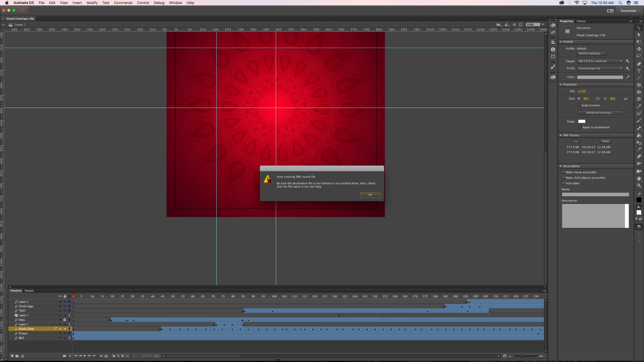Open the Script ActionScript dropdown

[x=600, y=68]
